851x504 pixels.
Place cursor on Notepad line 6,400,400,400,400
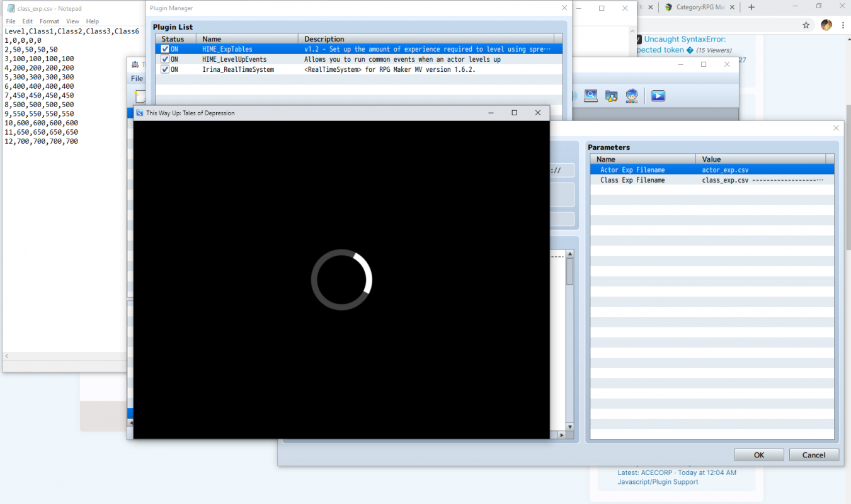pos(39,86)
